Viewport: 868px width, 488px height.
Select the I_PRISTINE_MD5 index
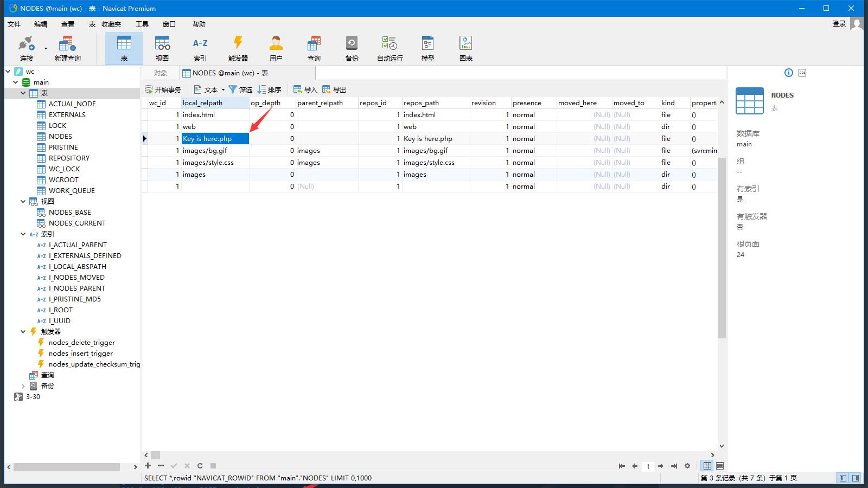click(x=75, y=299)
